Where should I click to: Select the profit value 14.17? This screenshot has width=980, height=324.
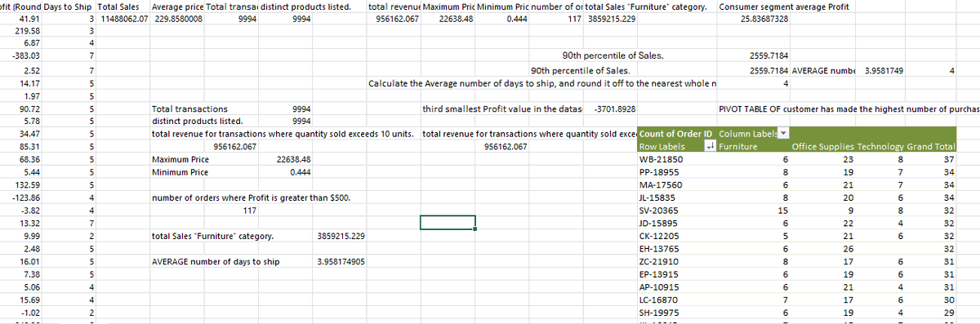tap(30, 82)
